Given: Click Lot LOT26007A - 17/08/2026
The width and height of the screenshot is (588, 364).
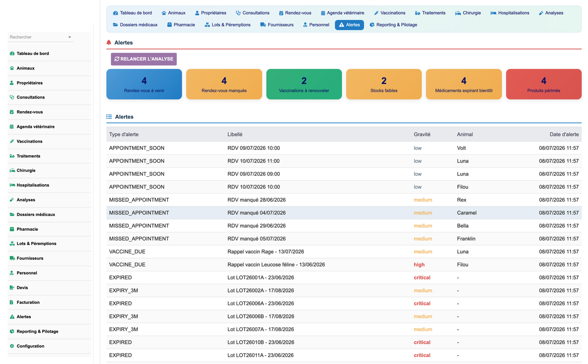Looking at the screenshot, I should (x=261, y=329).
